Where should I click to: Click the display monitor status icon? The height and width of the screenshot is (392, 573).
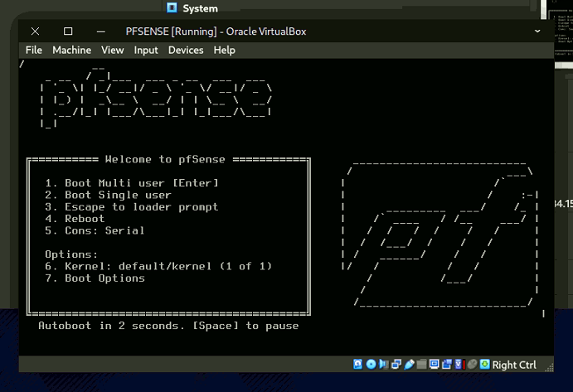(434, 365)
